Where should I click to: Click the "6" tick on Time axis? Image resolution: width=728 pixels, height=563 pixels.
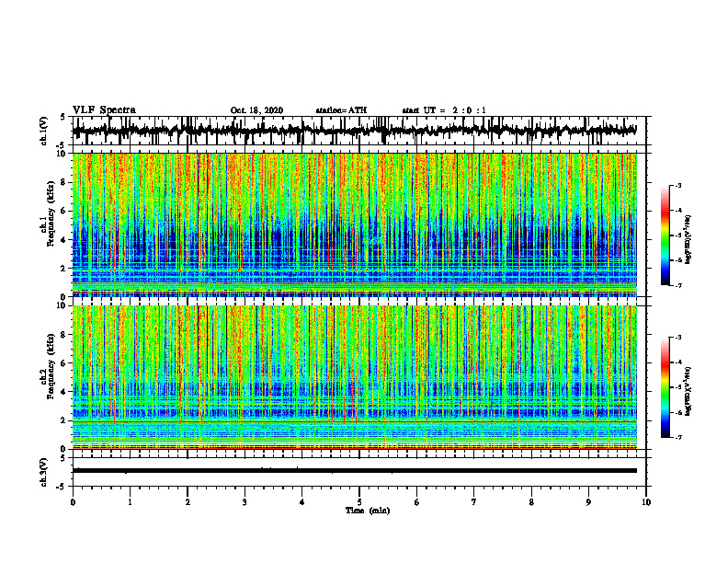point(417,502)
